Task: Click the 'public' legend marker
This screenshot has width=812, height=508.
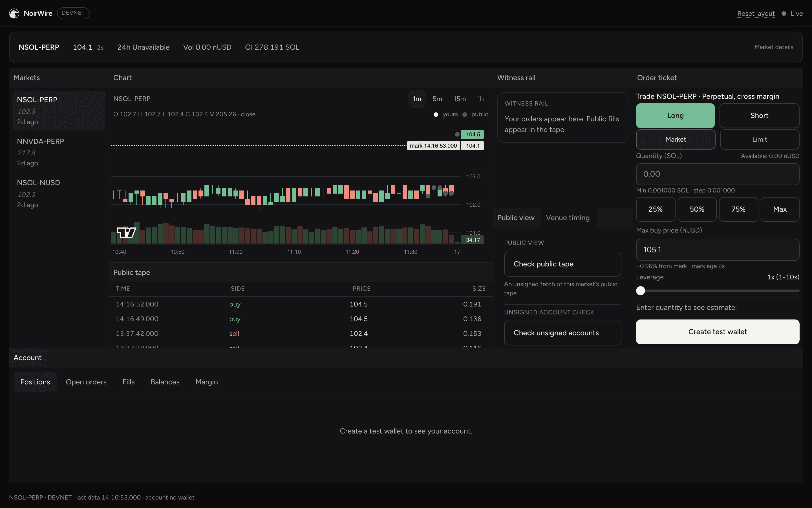Action: coord(464,115)
